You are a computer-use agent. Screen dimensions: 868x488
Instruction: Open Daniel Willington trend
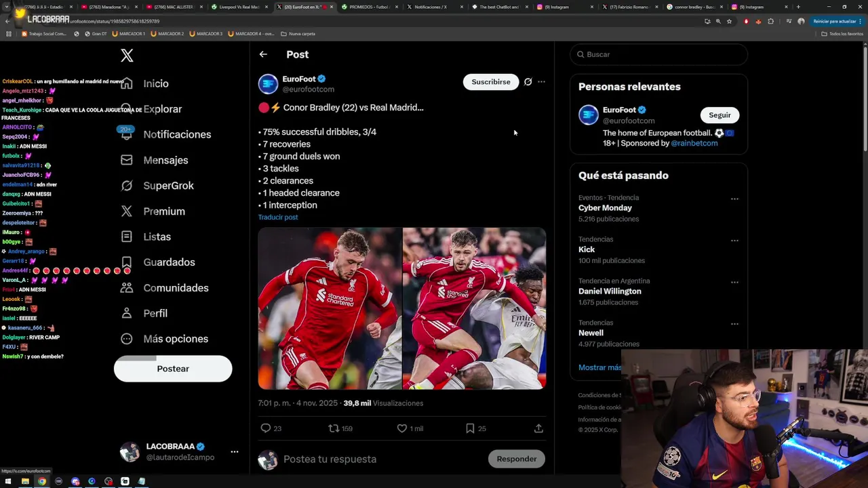tap(610, 291)
